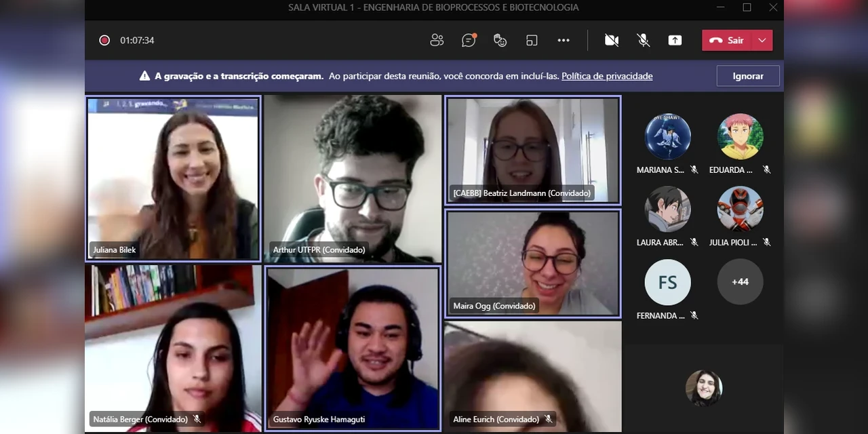
Task: Click the FS initials avatar for Fernanda
Action: pyautogui.click(x=667, y=282)
